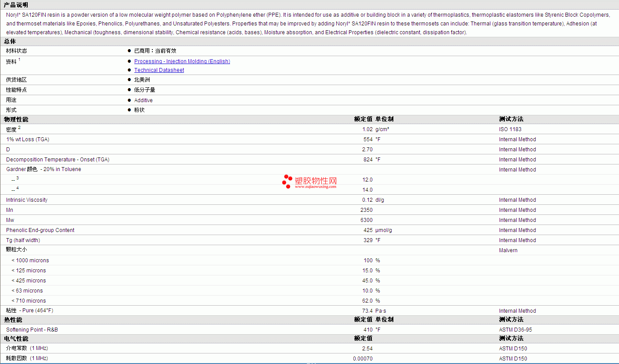Screen dimensions: 619x364
Task: Click the 资料 row label
Action: pyautogui.click(x=11, y=62)
